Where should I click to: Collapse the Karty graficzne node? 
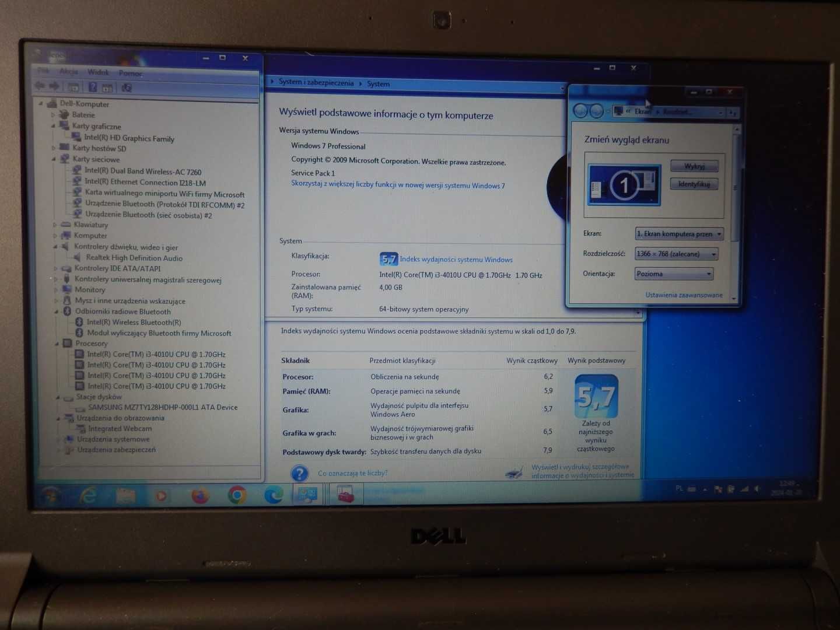coord(53,126)
